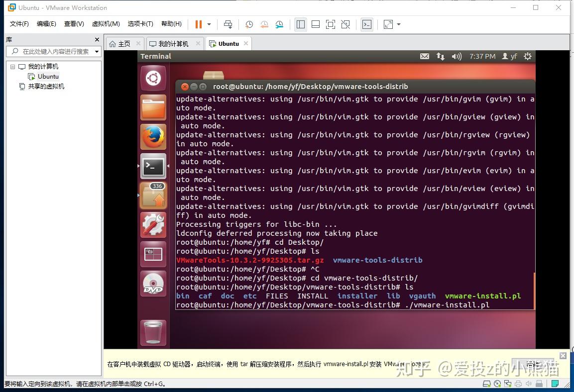The height and width of the screenshot is (392, 574).
Task: Open the Ubuntu Dash from the launcher
Action: tap(153, 78)
